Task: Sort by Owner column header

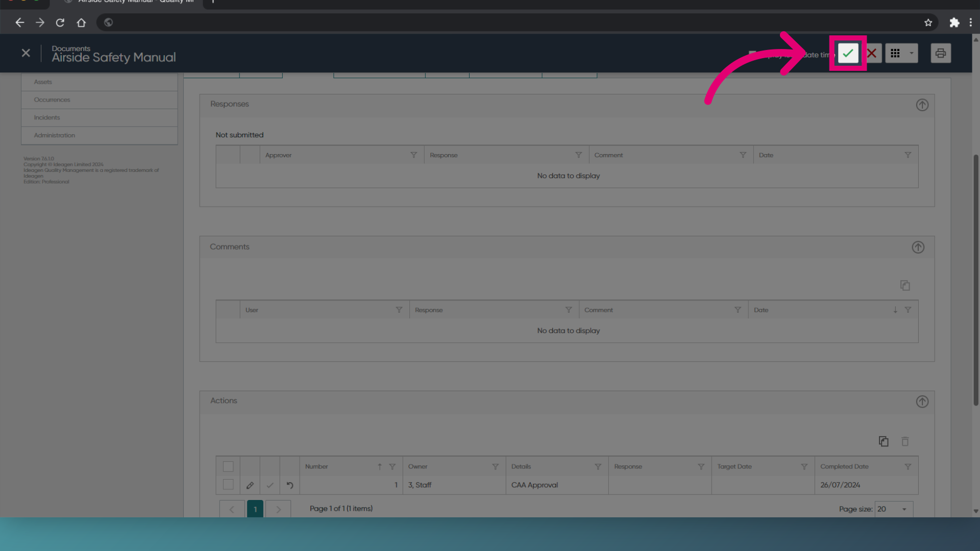Action: coord(418,467)
